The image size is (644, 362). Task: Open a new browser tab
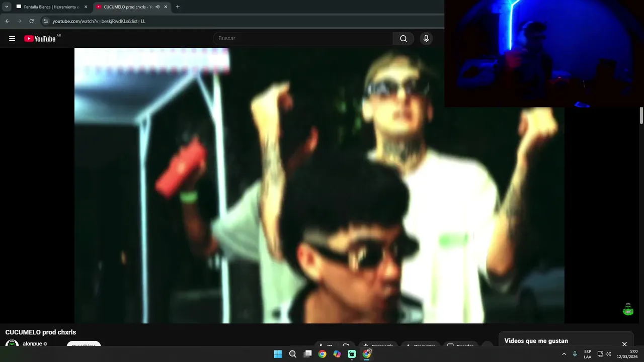click(x=178, y=7)
